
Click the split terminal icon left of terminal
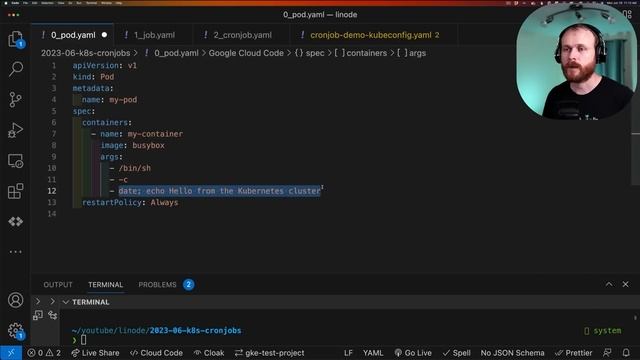click(38, 315)
